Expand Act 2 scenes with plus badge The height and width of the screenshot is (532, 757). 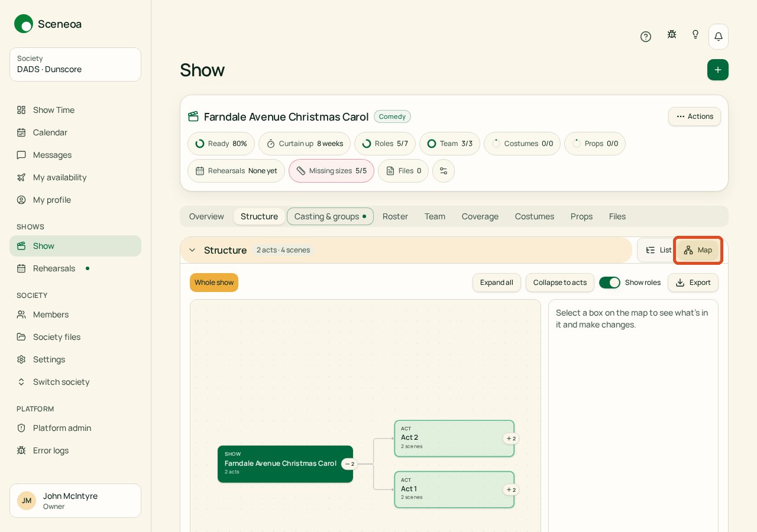511,439
